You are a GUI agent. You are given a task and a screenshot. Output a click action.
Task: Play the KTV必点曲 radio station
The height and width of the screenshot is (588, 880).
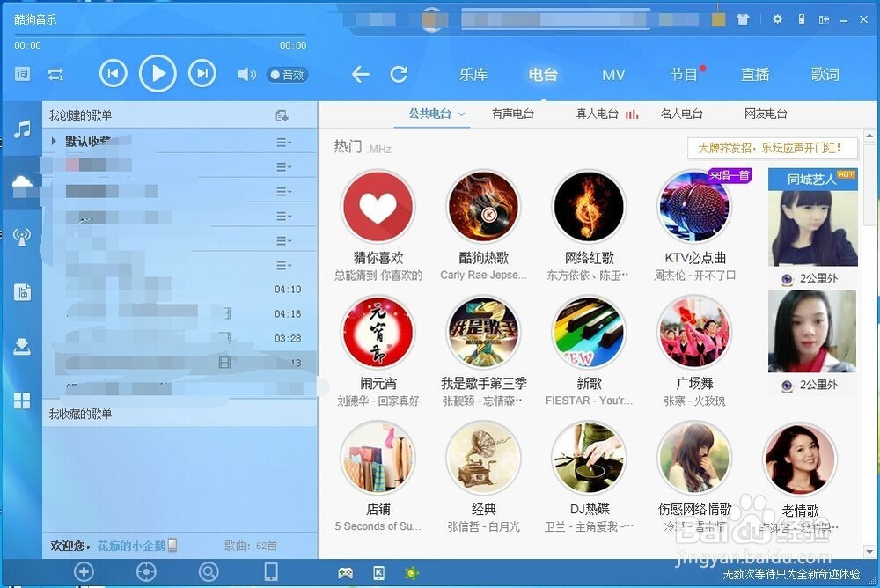pyautogui.click(x=694, y=207)
